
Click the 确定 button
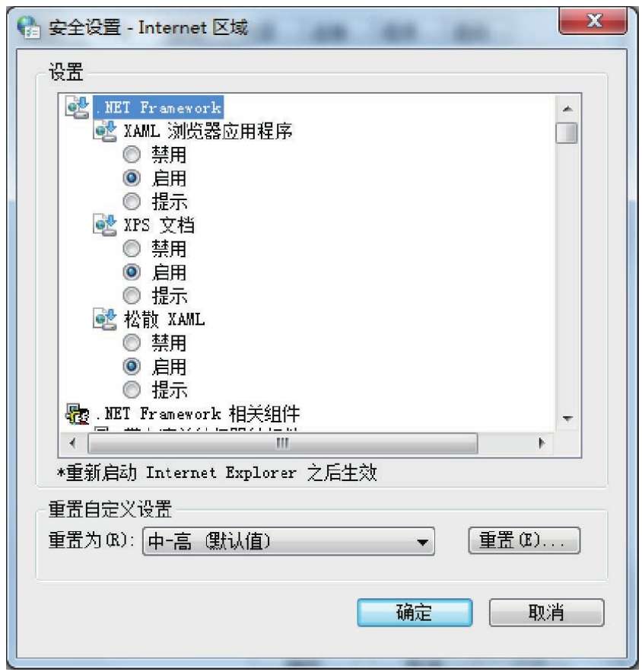click(x=415, y=613)
